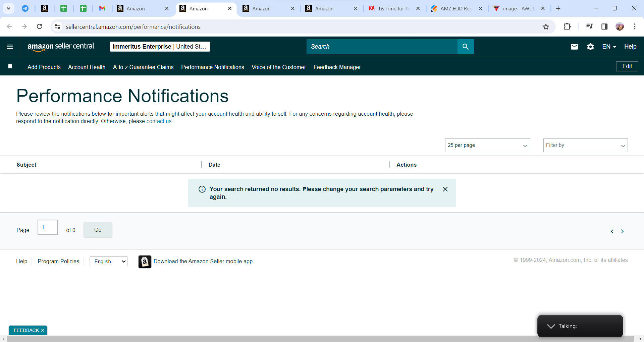Switch to the pinned Telegram tab
This screenshot has height=342, width=644.
point(25,8)
